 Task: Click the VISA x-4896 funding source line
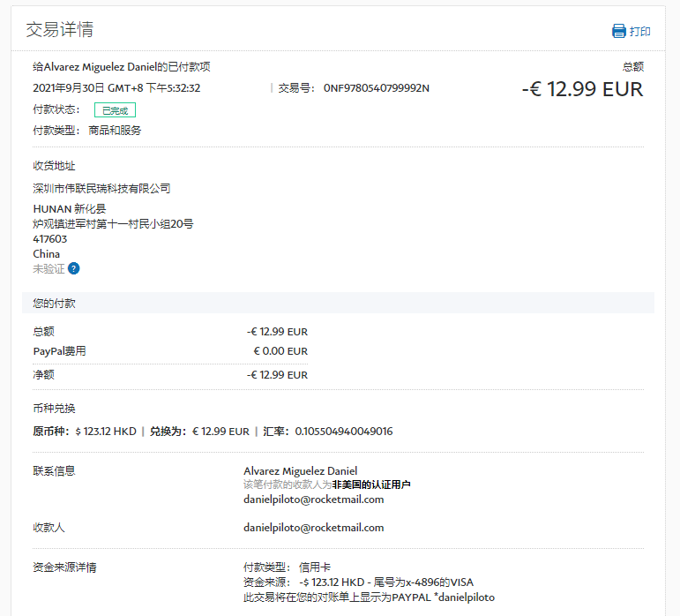point(358,582)
